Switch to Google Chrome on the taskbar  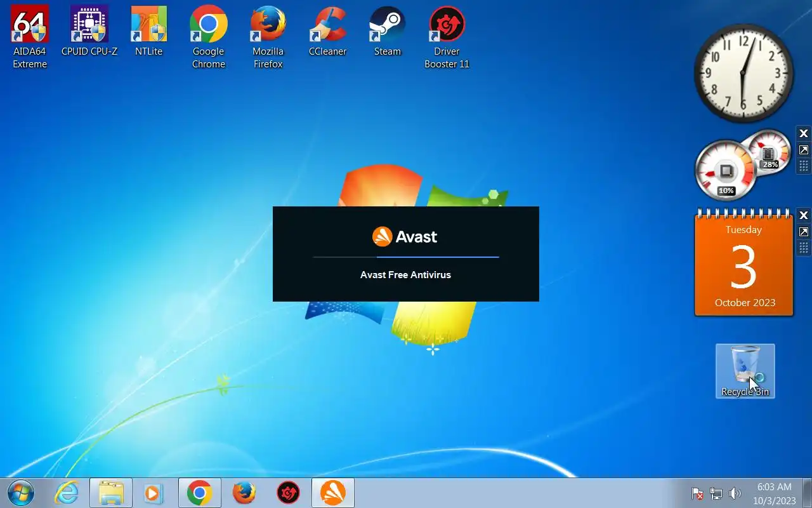(200, 493)
